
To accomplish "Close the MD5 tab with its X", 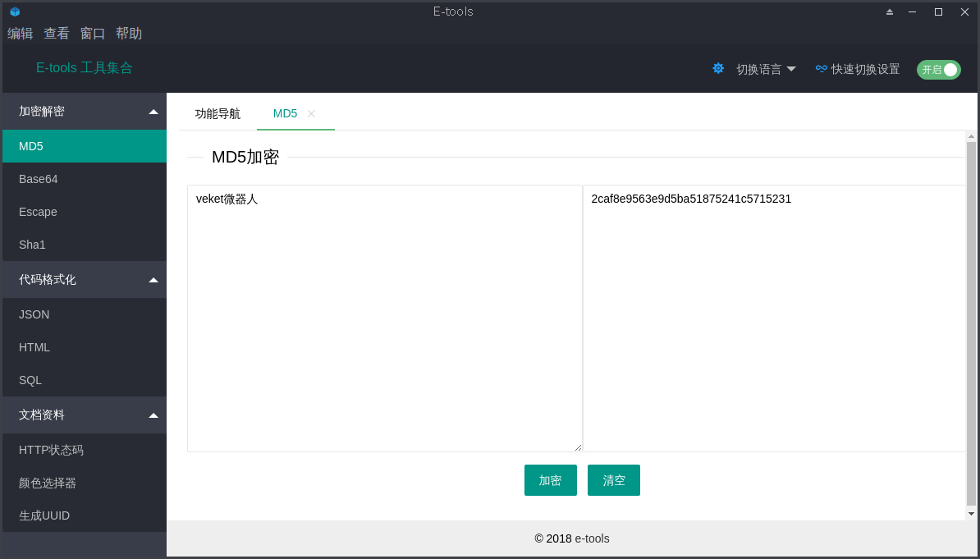I will [x=311, y=113].
